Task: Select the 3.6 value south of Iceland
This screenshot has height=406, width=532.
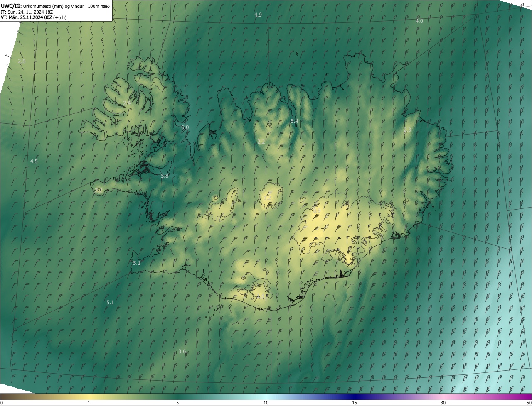Action: point(182,352)
